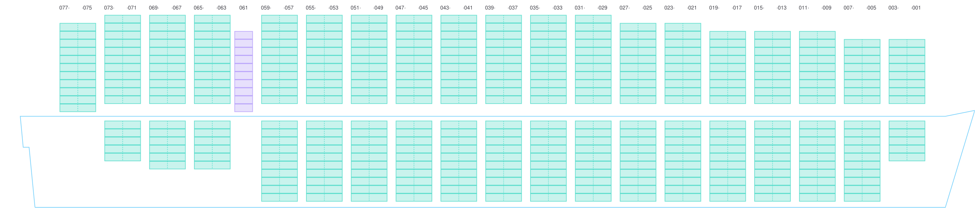Select small below-deck block of bays 003-001
Image resolution: width=980 pixels, height=208 pixels.
[907, 141]
